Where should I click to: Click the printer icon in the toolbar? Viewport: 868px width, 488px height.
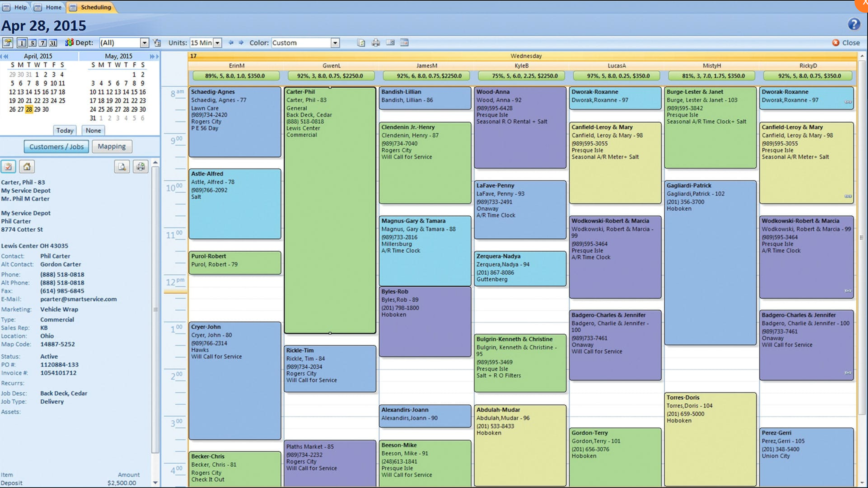coord(376,43)
